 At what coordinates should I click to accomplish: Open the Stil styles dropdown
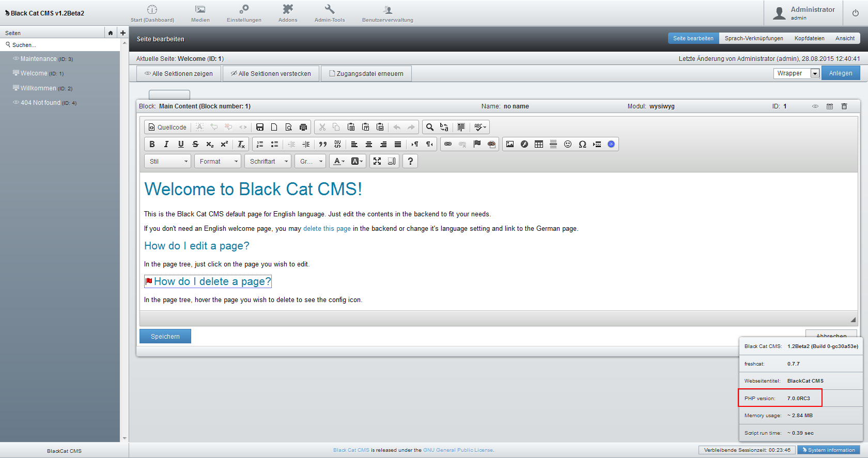pyautogui.click(x=167, y=161)
